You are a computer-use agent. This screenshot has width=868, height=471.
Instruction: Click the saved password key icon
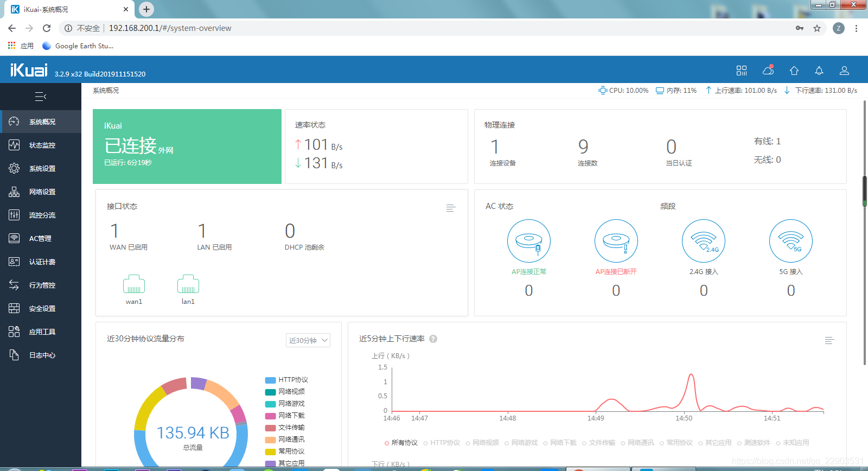[800, 28]
